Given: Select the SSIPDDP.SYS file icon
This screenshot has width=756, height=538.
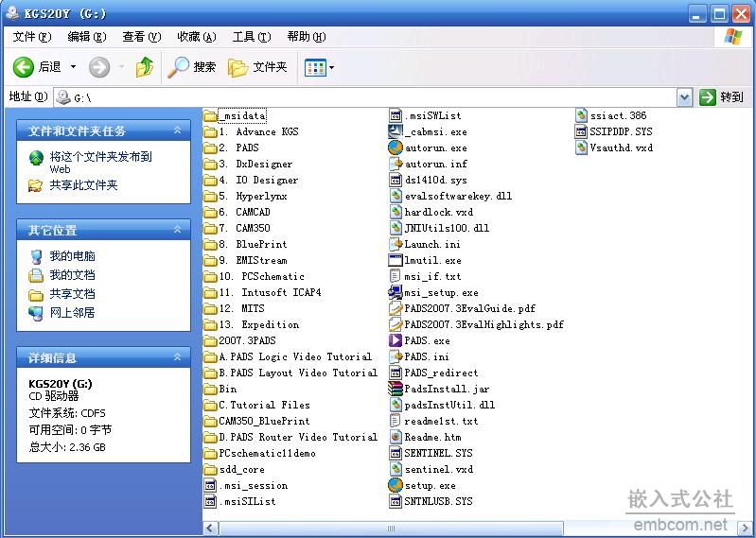Looking at the screenshot, I should click(x=582, y=131).
